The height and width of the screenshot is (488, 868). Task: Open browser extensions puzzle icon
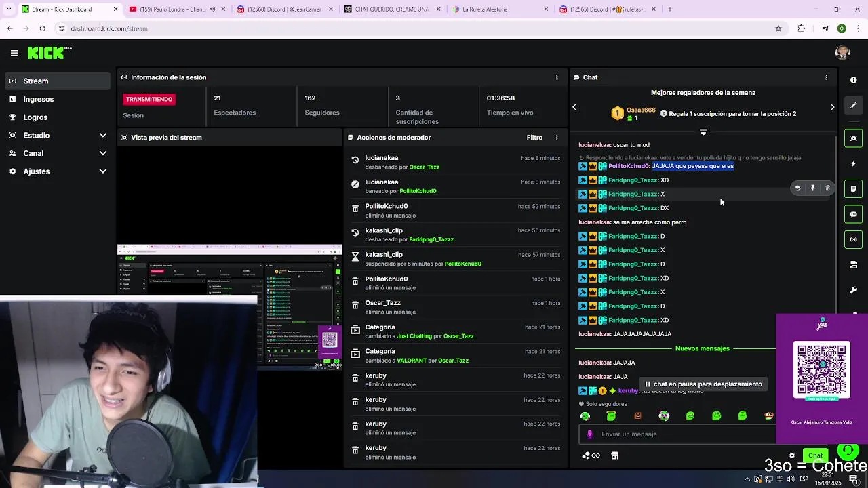(802, 28)
